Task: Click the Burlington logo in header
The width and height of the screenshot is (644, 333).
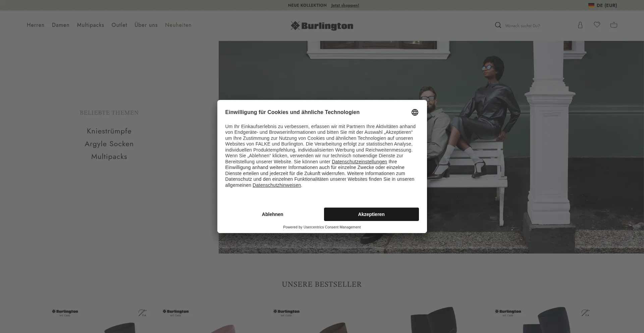Action: 322,26
